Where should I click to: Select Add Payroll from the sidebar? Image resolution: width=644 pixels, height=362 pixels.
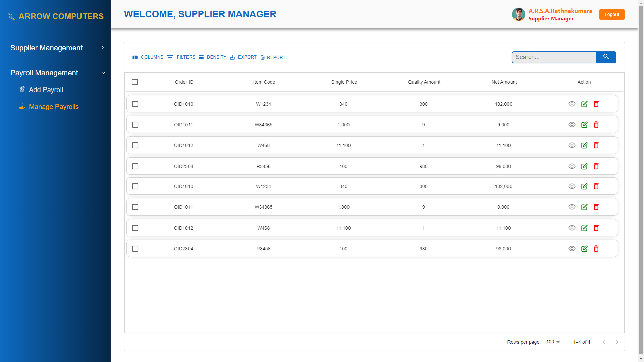click(46, 90)
